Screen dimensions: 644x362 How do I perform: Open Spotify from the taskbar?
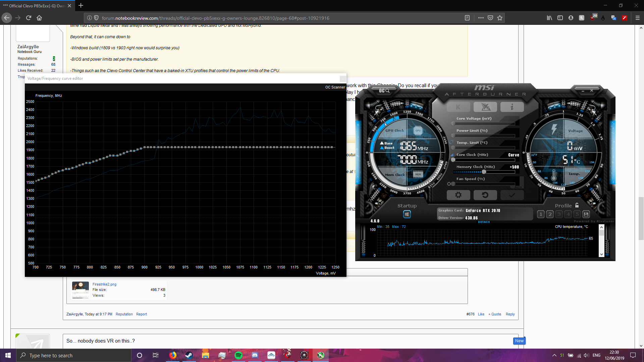tap(238, 355)
